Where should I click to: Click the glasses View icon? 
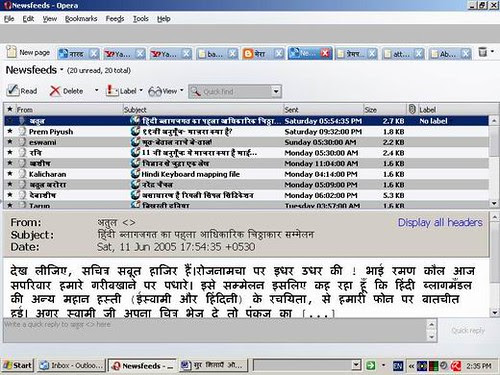(x=155, y=91)
